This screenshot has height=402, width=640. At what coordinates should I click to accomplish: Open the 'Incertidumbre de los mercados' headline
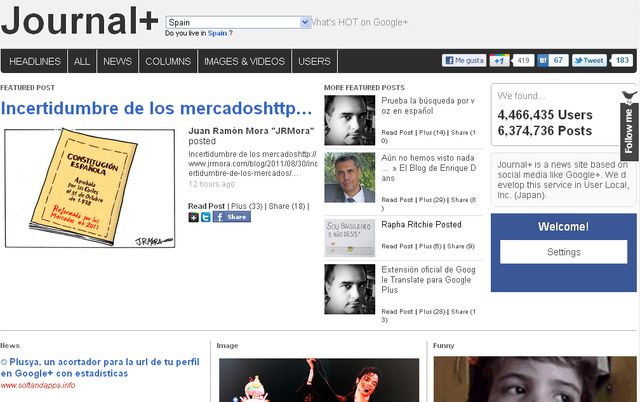coord(157,109)
